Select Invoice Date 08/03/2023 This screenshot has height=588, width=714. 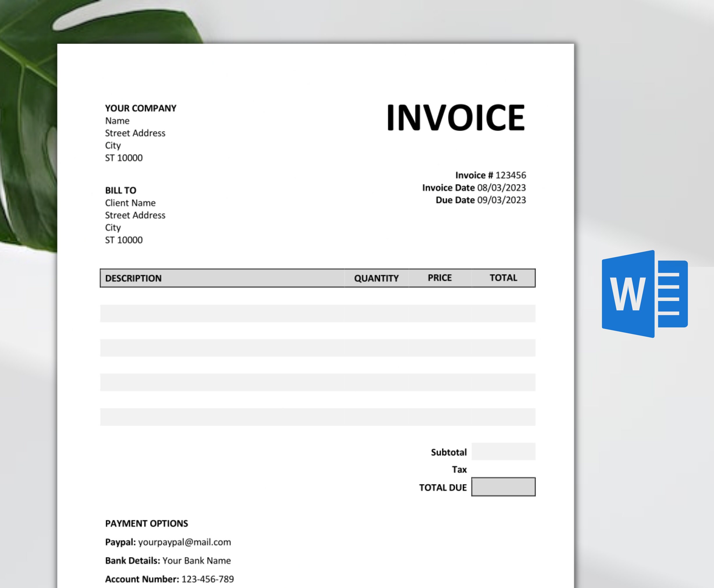(x=474, y=188)
